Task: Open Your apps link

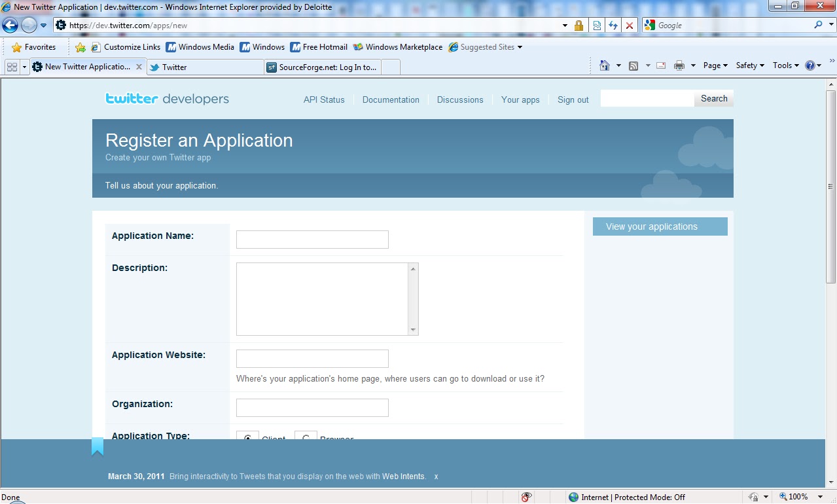Action: [x=520, y=99]
